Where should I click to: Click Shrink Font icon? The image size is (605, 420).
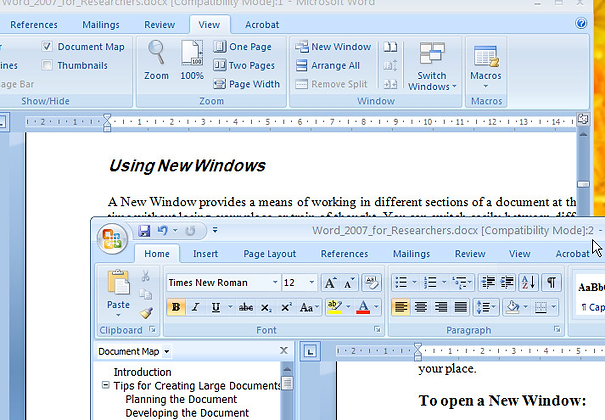(x=350, y=283)
